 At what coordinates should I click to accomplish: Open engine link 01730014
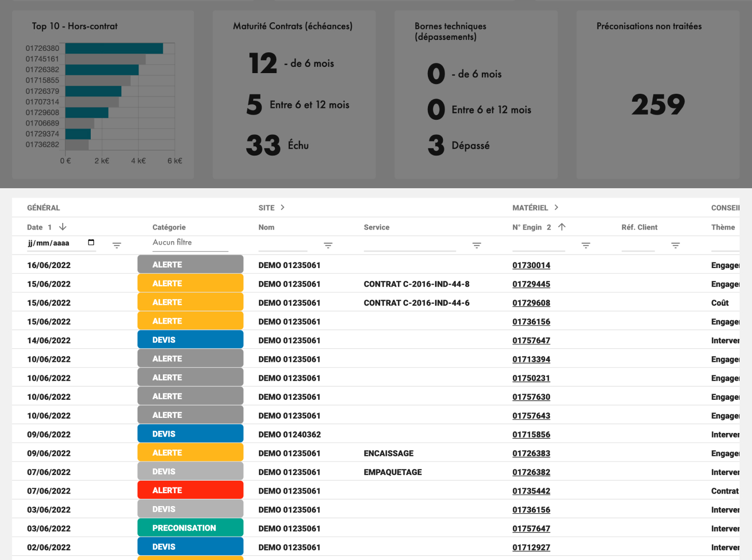click(x=531, y=265)
